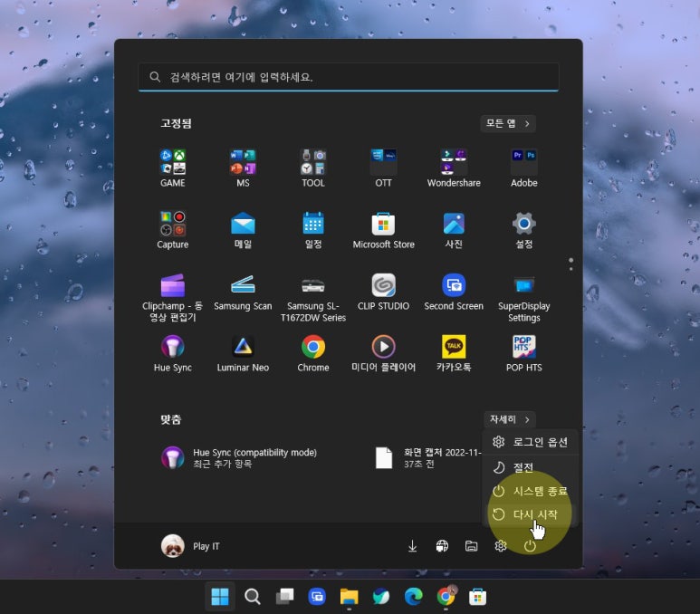Open the Adobe folder group
The image size is (700, 614).
tap(524, 168)
